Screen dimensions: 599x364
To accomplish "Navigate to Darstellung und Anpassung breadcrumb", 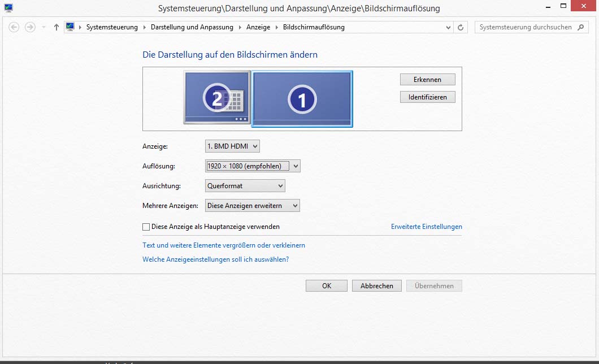I will (192, 27).
